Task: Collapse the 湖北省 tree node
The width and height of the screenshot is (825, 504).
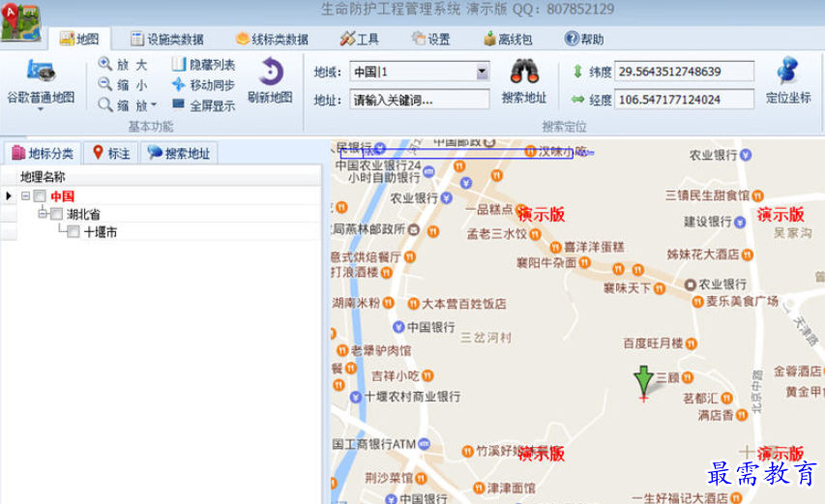Action: tap(44, 214)
